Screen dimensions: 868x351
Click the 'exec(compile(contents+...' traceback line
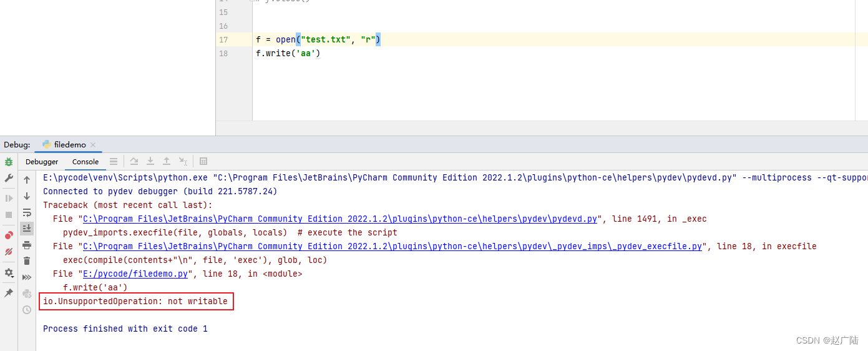pyautogui.click(x=195, y=260)
